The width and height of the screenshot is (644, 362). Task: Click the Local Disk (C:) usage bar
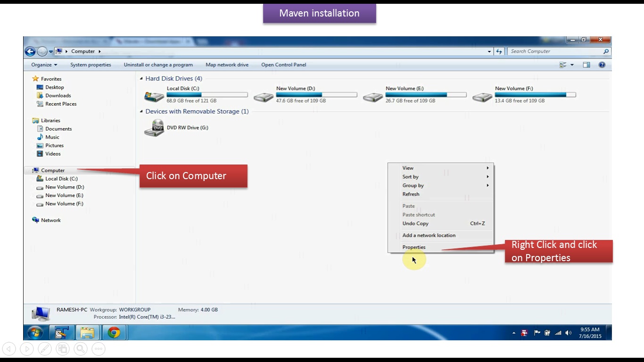click(207, 95)
